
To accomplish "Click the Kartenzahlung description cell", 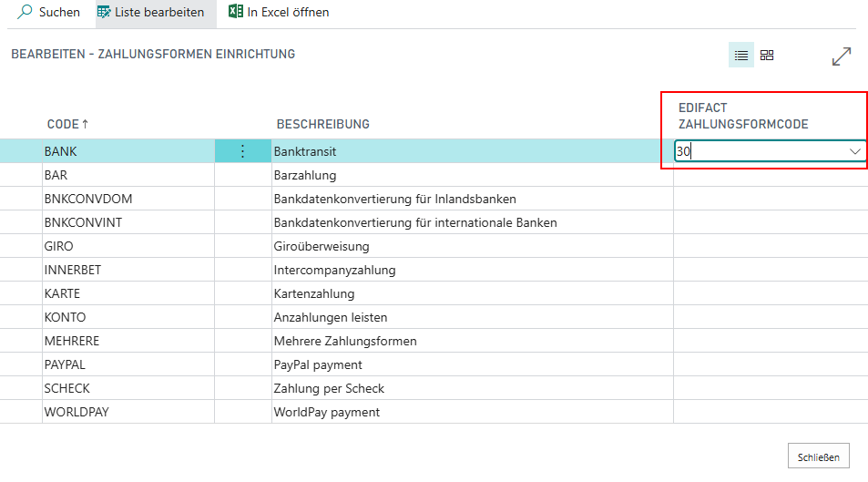I will (314, 293).
